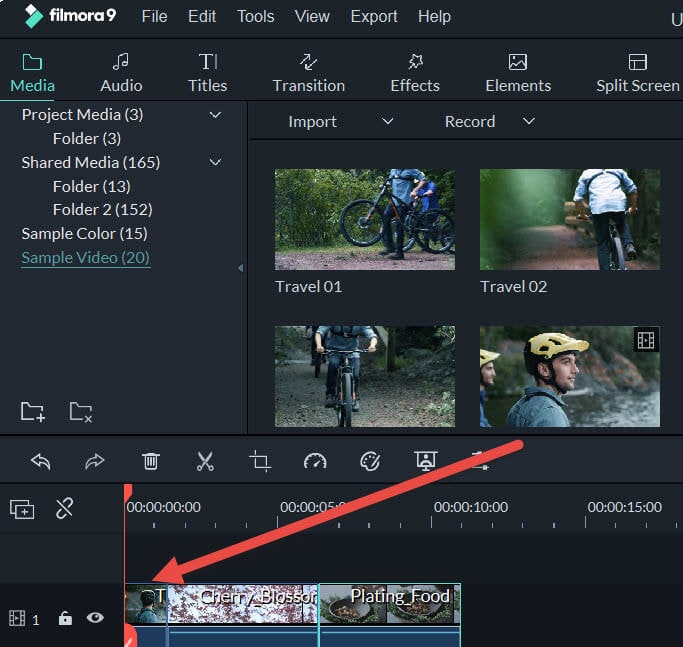Select the scissors Split tool
Viewport: 683px width, 647px height.
[x=205, y=461]
